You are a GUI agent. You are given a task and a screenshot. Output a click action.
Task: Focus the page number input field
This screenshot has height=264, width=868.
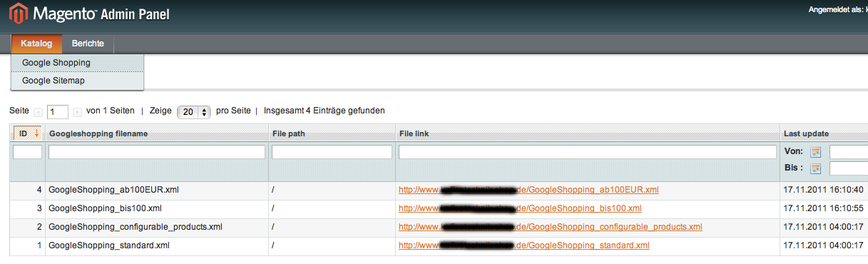58,112
